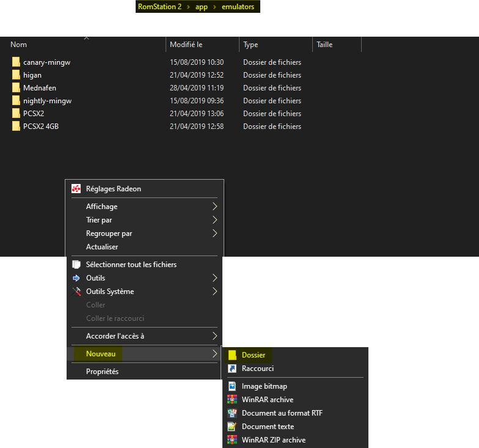The height and width of the screenshot is (448, 479).
Task: Click the date 15/08/2019 09:36
Action: pos(197,100)
